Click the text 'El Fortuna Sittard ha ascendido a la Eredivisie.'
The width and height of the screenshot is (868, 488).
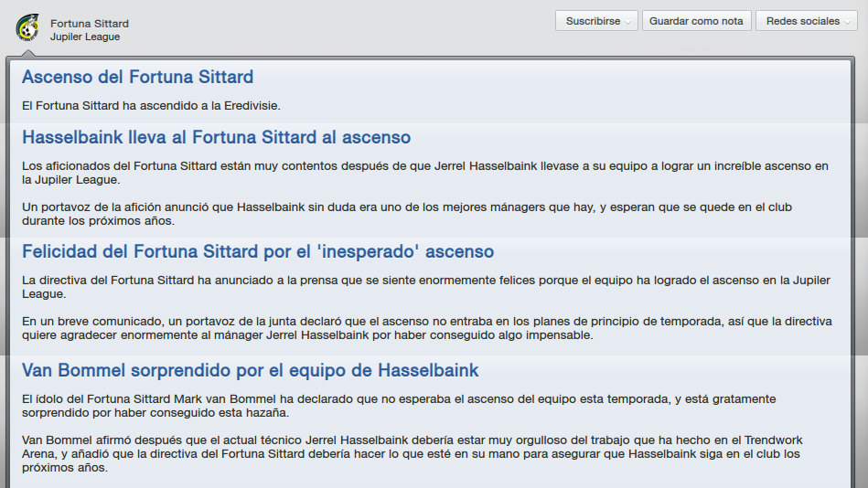point(151,106)
